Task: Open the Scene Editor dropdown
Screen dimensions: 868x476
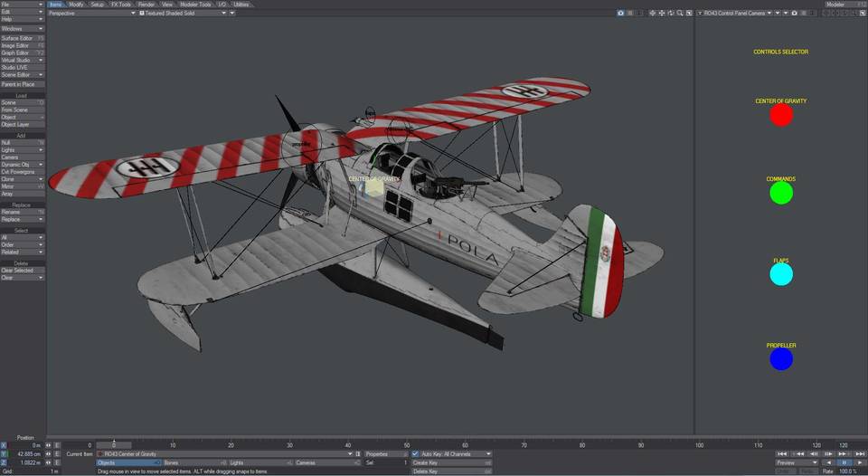Action: click(x=22, y=75)
